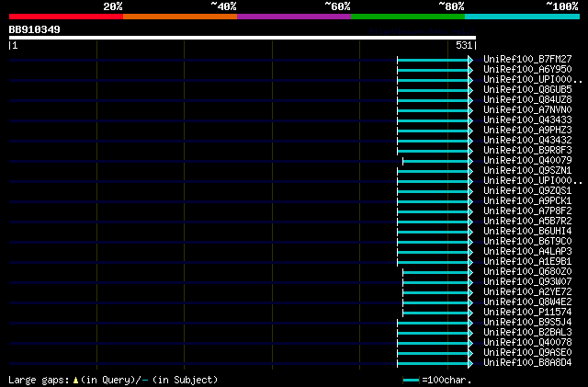The image size is (588, 387).
Task: Select the UniRef100_Q43432 label
Action: pos(527,140)
